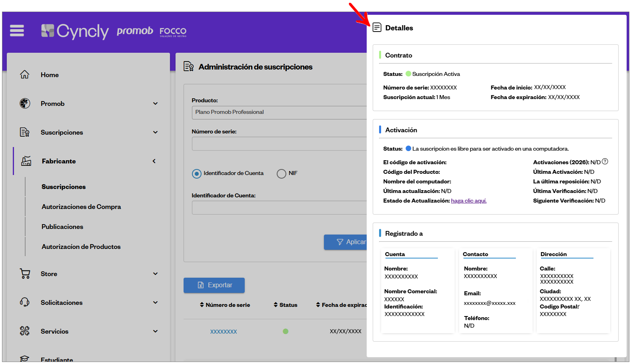Click the Exportar button

214,285
